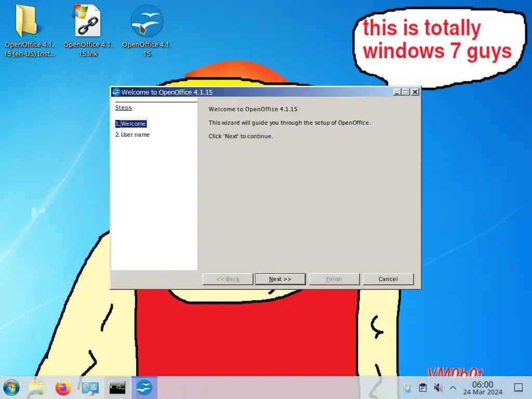Image resolution: width=532 pixels, height=399 pixels.
Task: Open the OpenOffice 4.1.15 (en-US) Inst... folder icon
Action: [29, 31]
